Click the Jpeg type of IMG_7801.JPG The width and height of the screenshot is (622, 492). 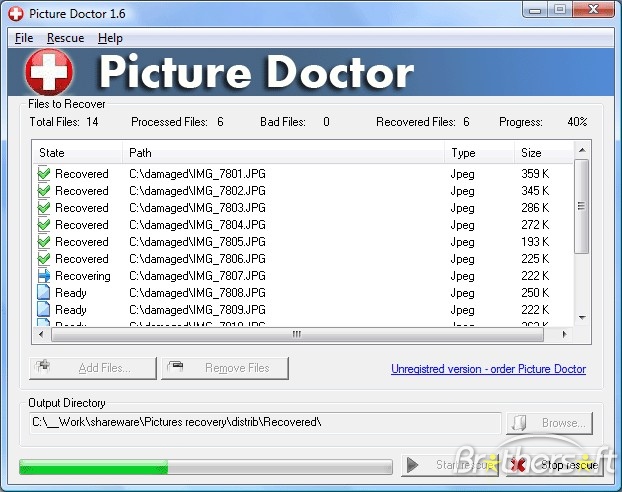click(462, 174)
